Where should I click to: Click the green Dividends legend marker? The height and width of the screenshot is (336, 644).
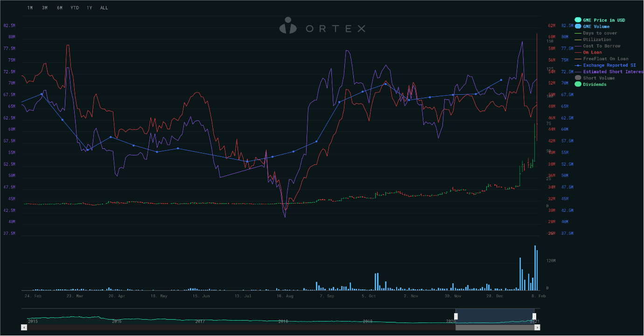pos(578,84)
